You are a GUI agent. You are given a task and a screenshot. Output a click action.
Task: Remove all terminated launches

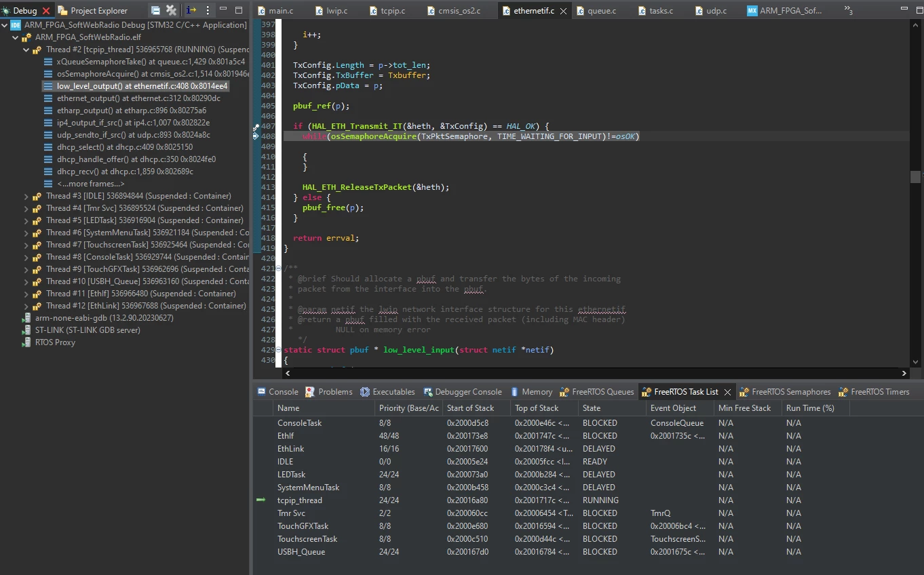(x=172, y=10)
